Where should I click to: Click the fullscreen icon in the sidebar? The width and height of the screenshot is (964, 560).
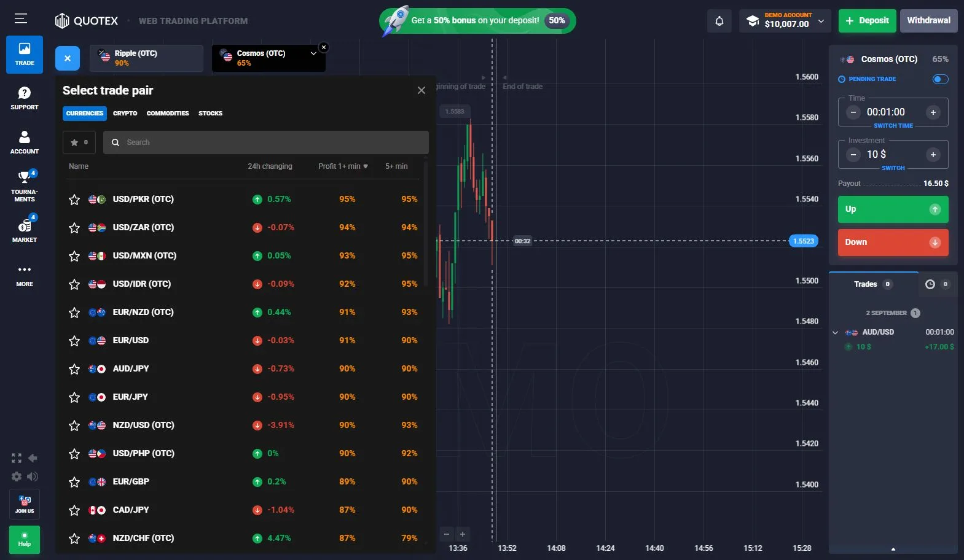tap(17, 458)
